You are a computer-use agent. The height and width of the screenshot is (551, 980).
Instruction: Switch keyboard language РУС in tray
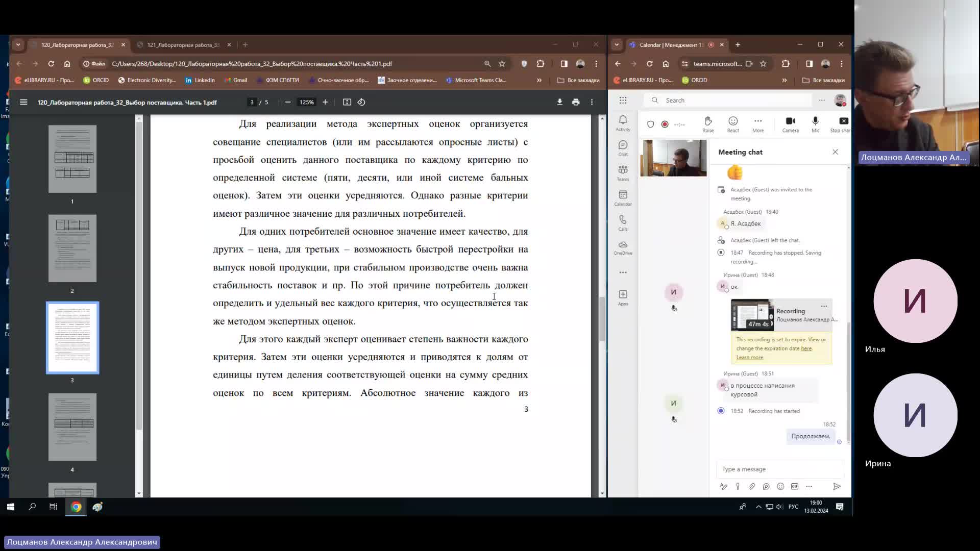click(x=793, y=507)
